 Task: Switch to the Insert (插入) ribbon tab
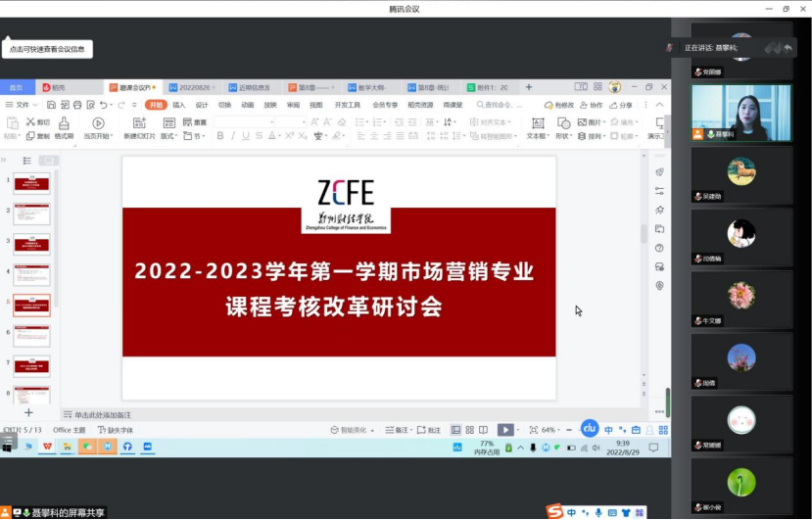click(x=178, y=105)
